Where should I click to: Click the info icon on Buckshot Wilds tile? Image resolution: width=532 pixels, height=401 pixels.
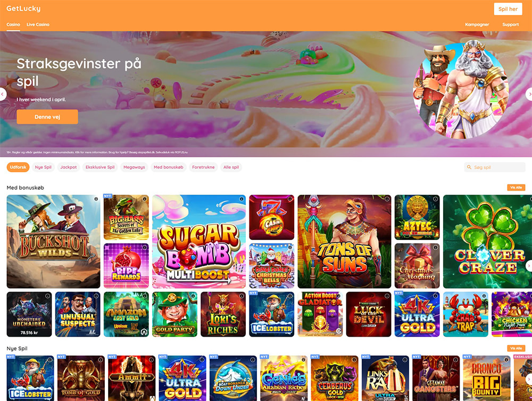96,199
